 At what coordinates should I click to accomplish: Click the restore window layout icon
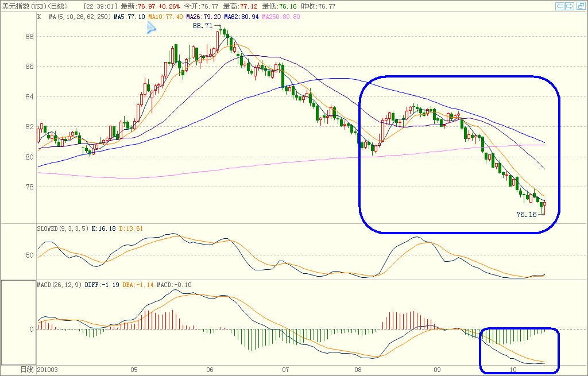[581, 6]
